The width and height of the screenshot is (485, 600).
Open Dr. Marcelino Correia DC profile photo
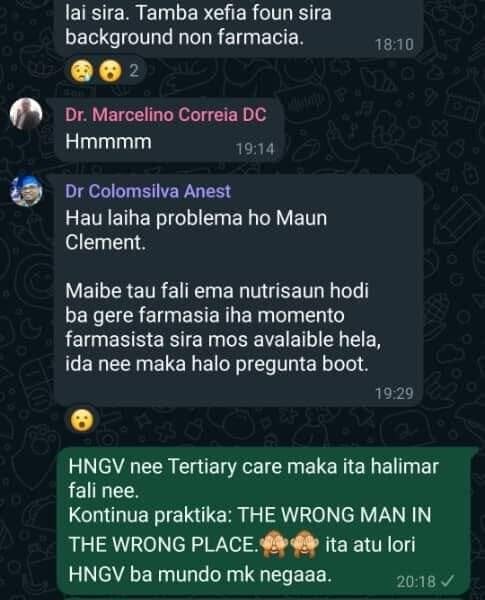(26, 114)
